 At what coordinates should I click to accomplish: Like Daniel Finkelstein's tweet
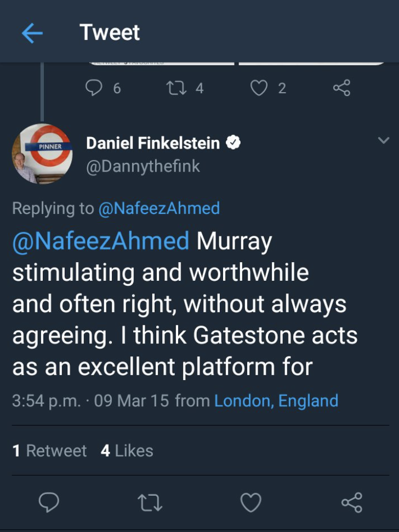pos(251,502)
